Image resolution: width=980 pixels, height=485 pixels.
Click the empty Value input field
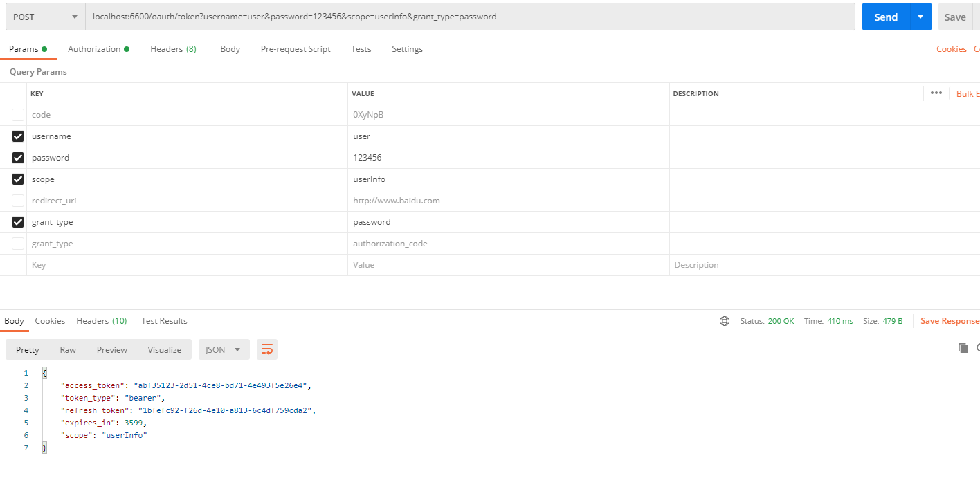(x=509, y=265)
